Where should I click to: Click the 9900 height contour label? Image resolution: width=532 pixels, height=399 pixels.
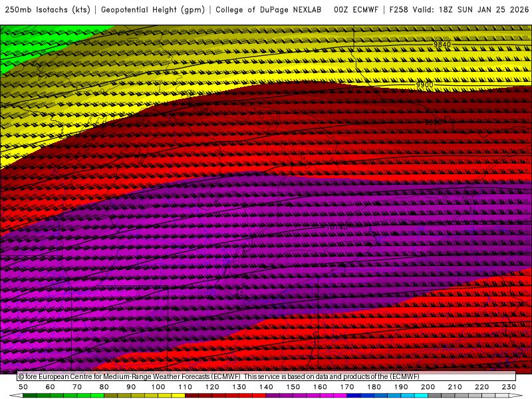424,85
